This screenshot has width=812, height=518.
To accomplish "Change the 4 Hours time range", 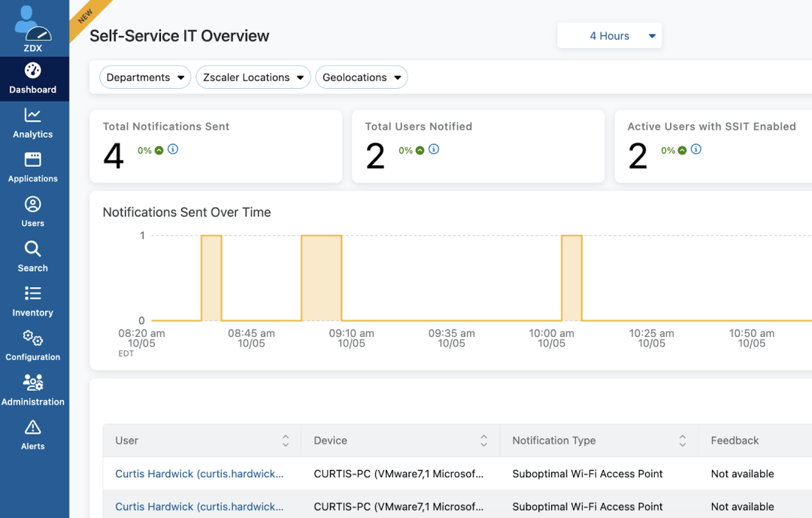I will [x=610, y=36].
